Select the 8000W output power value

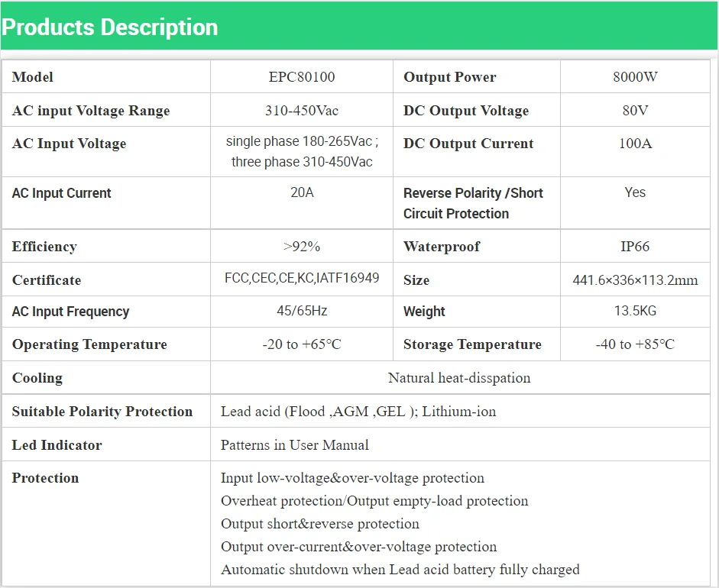pos(635,76)
